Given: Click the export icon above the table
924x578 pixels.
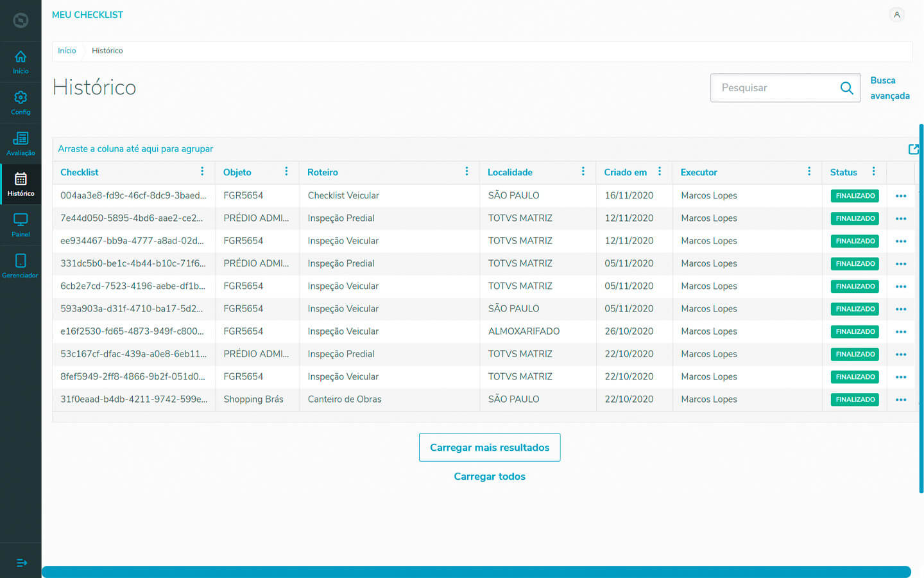Looking at the screenshot, I should pos(914,149).
